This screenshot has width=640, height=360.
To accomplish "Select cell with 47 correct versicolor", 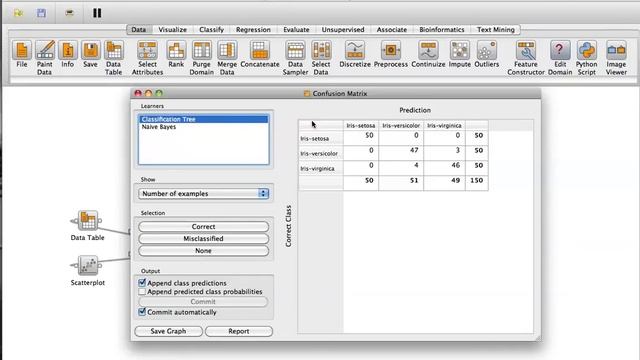I will 401,153.
